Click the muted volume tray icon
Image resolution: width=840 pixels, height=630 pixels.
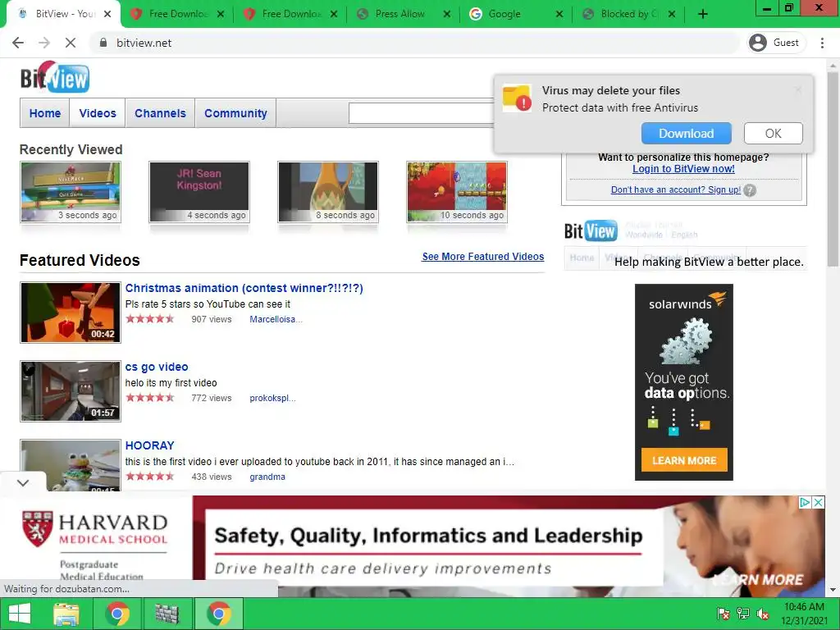pos(762,614)
